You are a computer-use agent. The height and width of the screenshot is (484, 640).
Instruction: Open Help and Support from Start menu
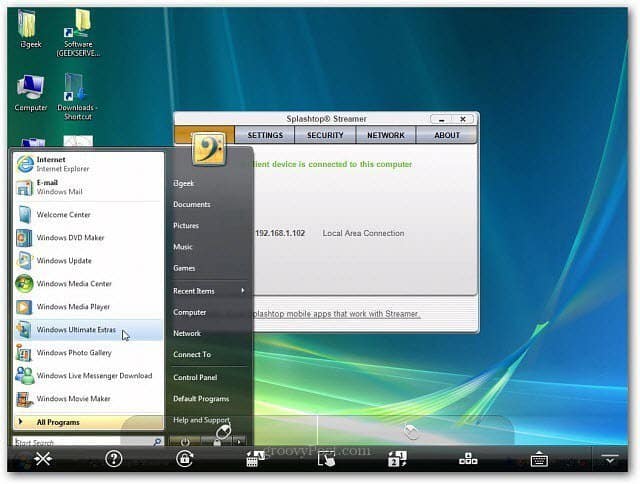point(201,420)
